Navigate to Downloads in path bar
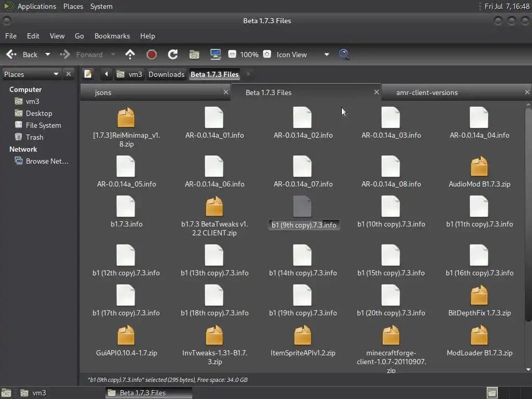This screenshot has height=399, width=532. coord(166,74)
